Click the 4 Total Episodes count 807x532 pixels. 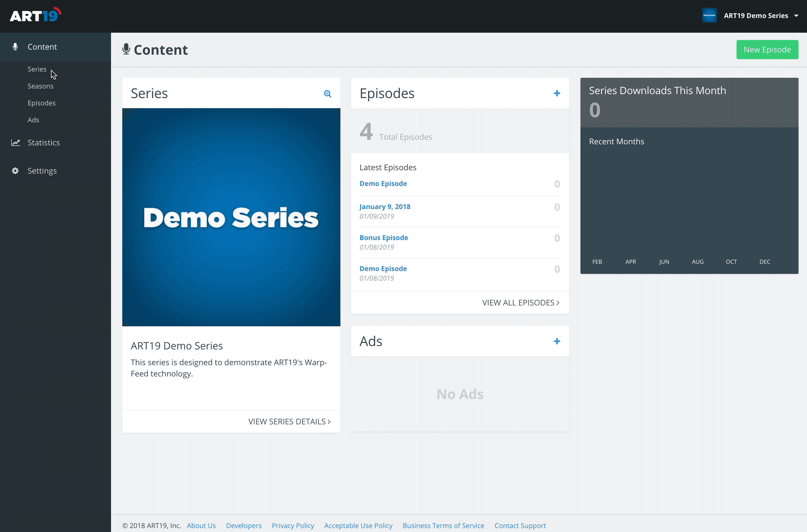[x=396, y=132]
